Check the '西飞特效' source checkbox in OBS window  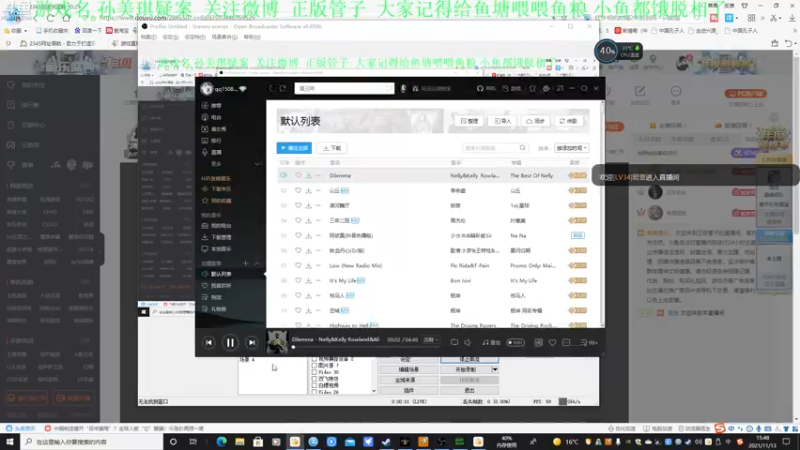(314, 379)
